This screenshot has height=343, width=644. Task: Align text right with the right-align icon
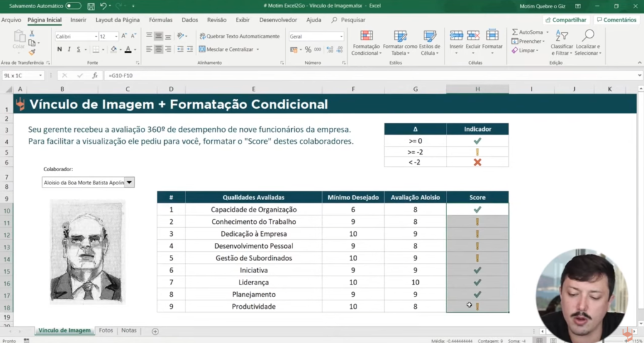(168, 49)
